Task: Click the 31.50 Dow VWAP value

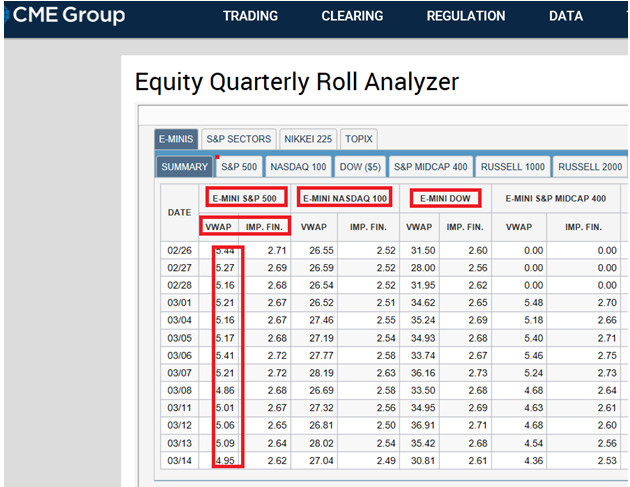Action: (x=423, y=250)
